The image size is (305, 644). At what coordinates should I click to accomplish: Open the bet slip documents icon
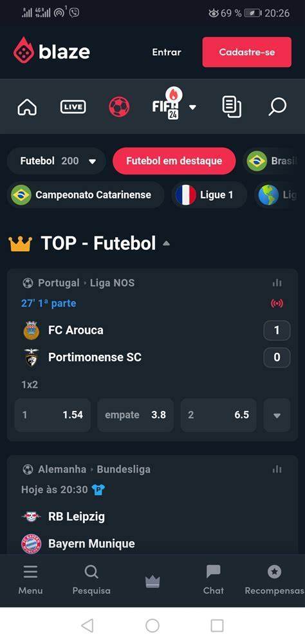[x=232, y=107]
